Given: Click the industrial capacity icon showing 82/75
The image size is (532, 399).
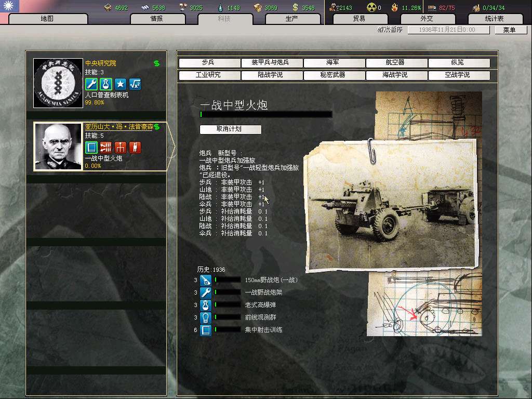Looking at the screenshot, I should point(432,7).
